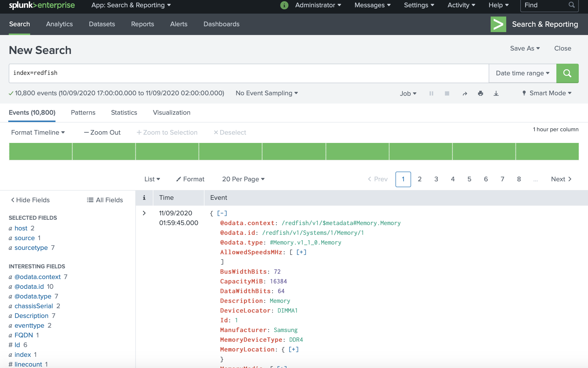Open the Messages menu
The image size is (588, 368).
pyautogui.click(x=372, y=5)
